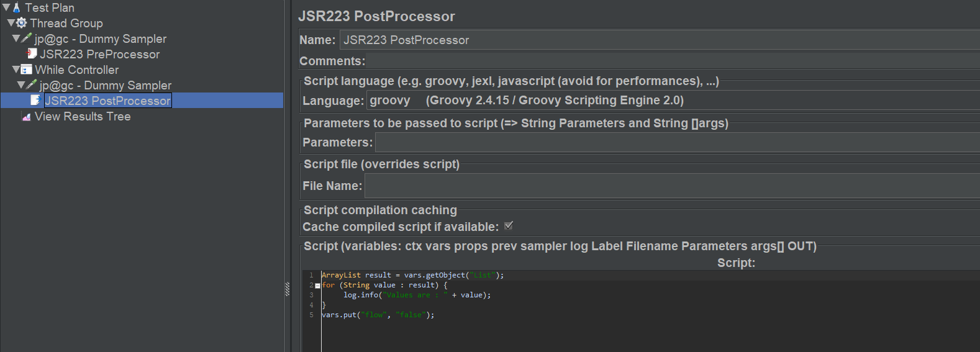The width and height of the screenshot is (980, 352).
Task: Click the JSR223 PreProcessor icon
Action: (x=32, y=54)
